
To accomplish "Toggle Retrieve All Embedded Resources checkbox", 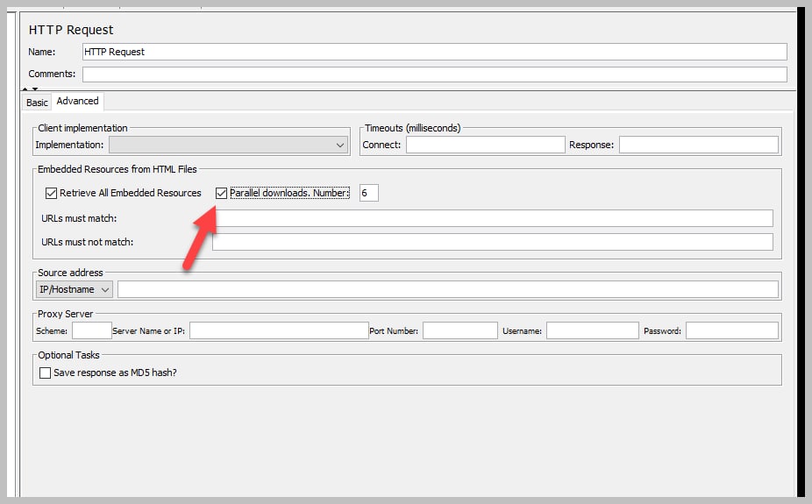I will [51, 193].
